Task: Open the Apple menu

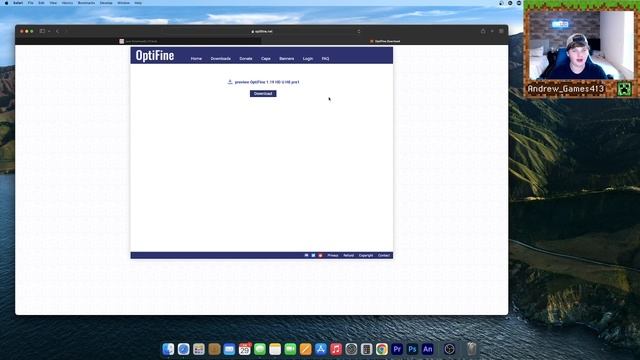Action: [6, 3]
